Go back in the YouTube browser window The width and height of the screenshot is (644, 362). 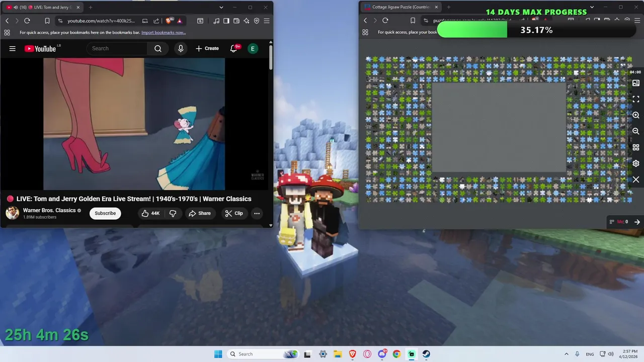click(7, 21)
